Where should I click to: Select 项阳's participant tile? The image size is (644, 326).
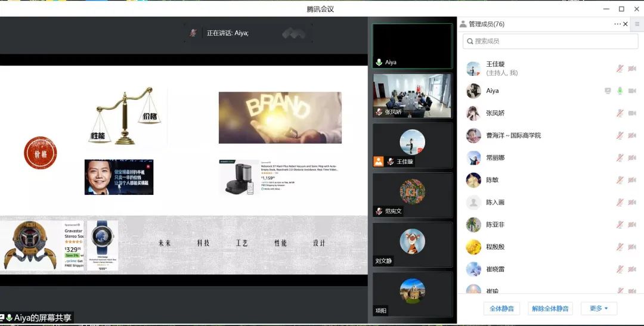(413, 294)
